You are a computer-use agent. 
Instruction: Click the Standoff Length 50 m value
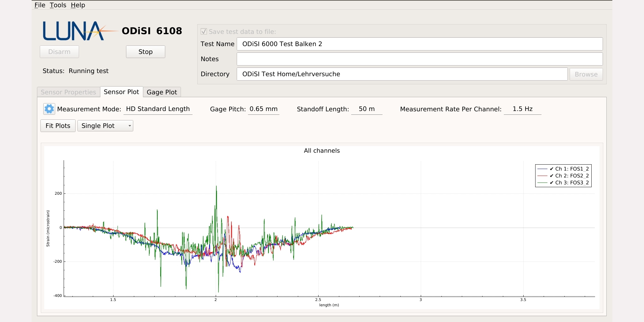click(x=367, y=109)
